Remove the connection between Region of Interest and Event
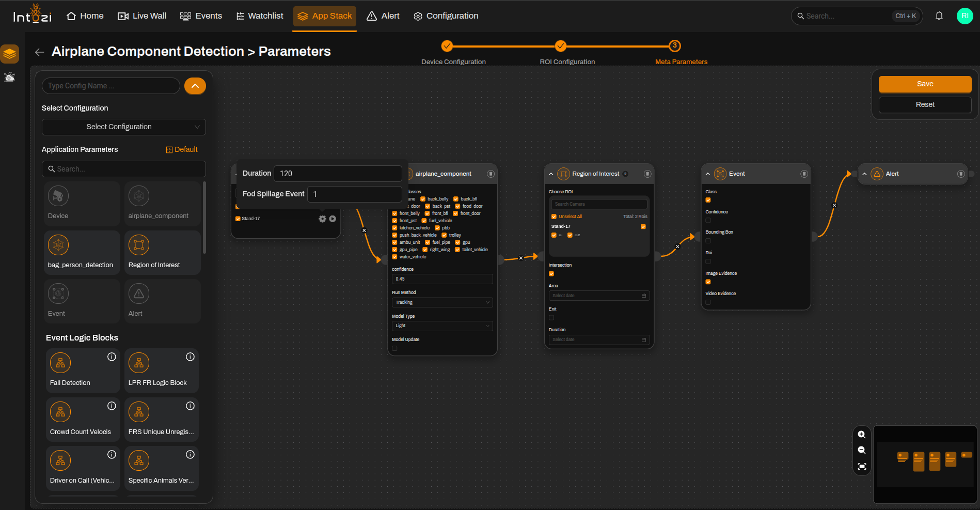The width and height of the screenshot is (980, 510). (677, 246)
